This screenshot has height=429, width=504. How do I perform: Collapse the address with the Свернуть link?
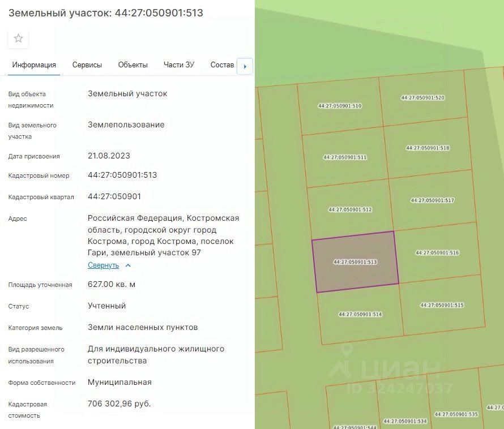[x=103, y=265]
